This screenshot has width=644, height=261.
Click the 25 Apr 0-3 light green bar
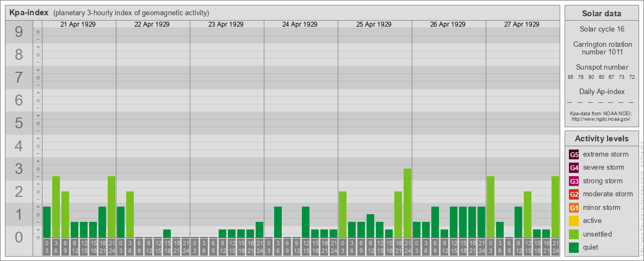point(343,214)
